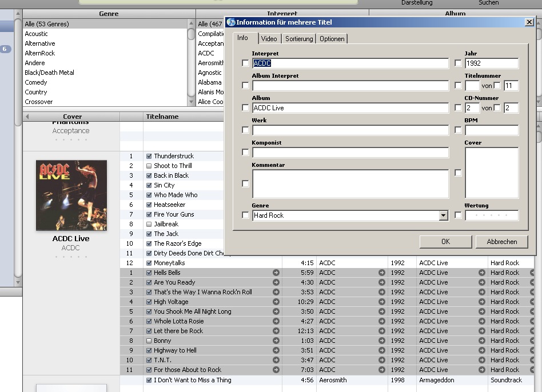Select I Don't Want to Miss a Thing
This screenshot has width=542, height=392.
[326, 380]
